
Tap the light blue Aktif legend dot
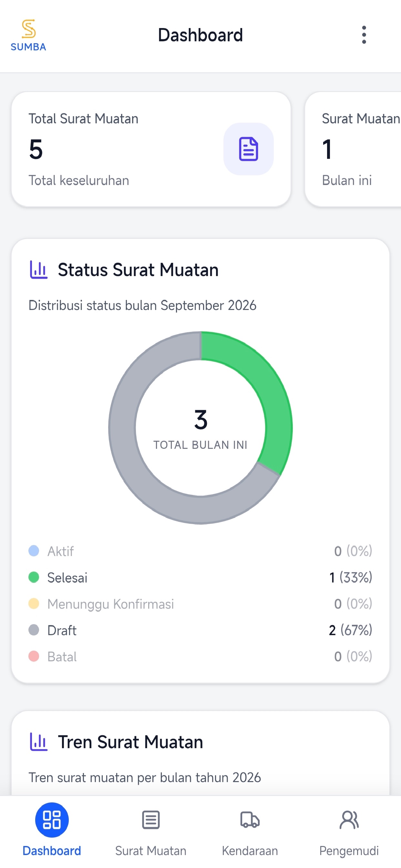(x=34, y=551)
